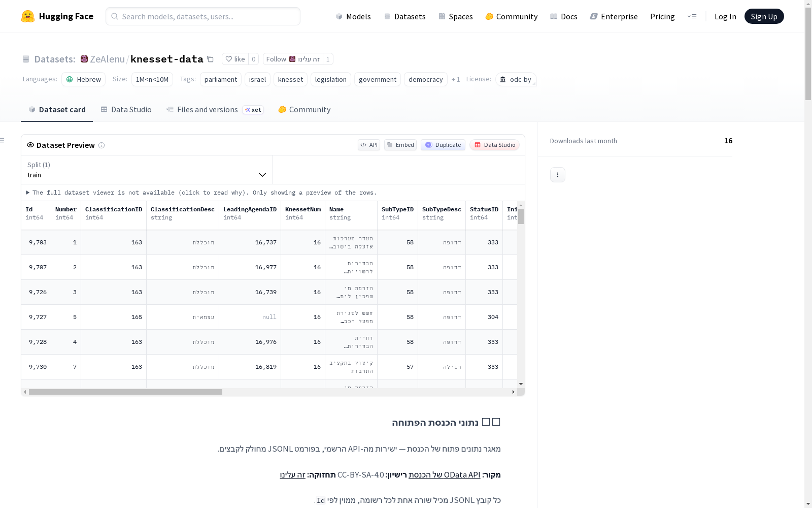Viewport: 812px width, 508px height.
Task: Open the three-dot options menu in sidebar
Action: pos(558,175)
